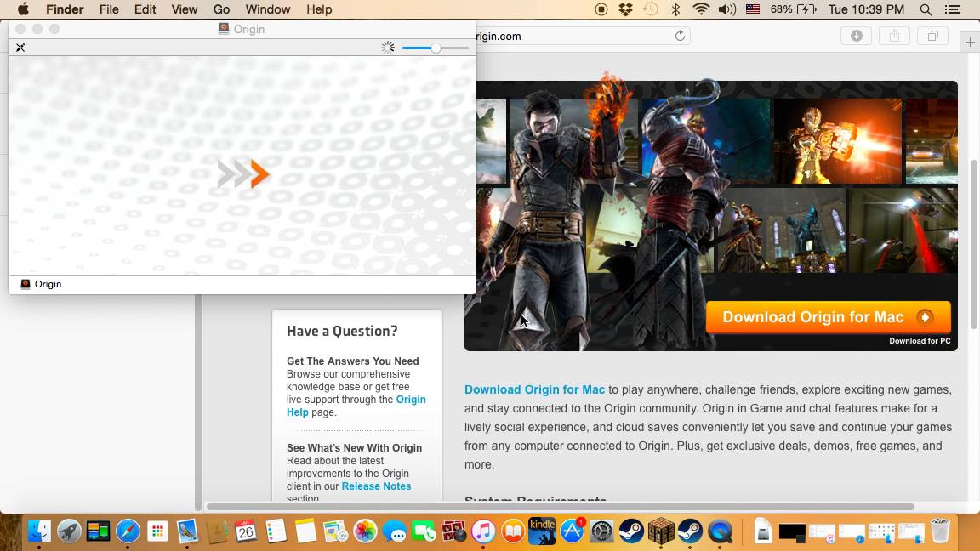Viewport: 980px width, 551px height.
Task: Click Safari's vertical scrollbar
Action: pos(974,244)
